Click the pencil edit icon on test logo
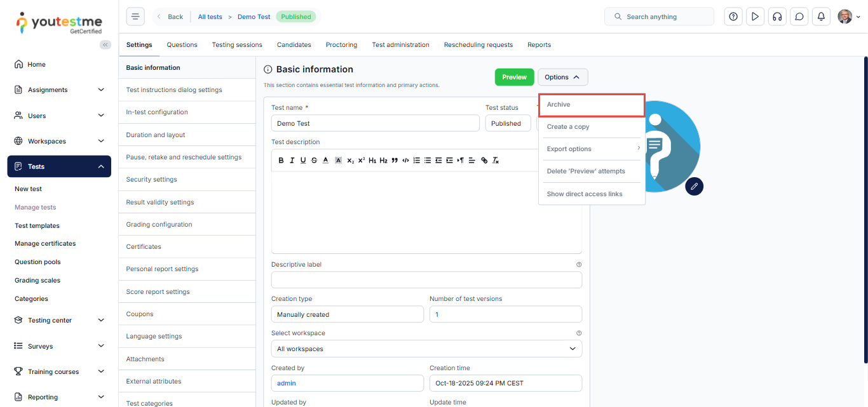Screen dimensions: 868x407 tap(695, 186)
